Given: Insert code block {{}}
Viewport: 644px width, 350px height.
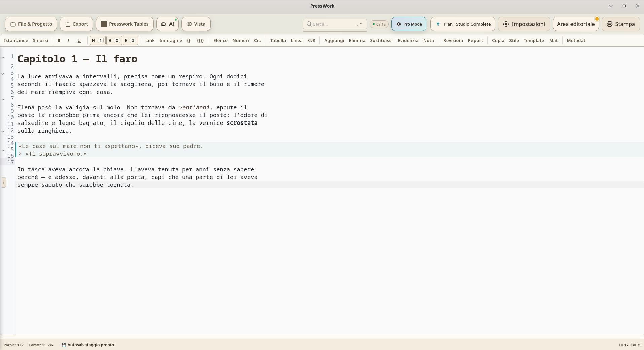Looking at the screenshot, I should [x=200, y=40].
